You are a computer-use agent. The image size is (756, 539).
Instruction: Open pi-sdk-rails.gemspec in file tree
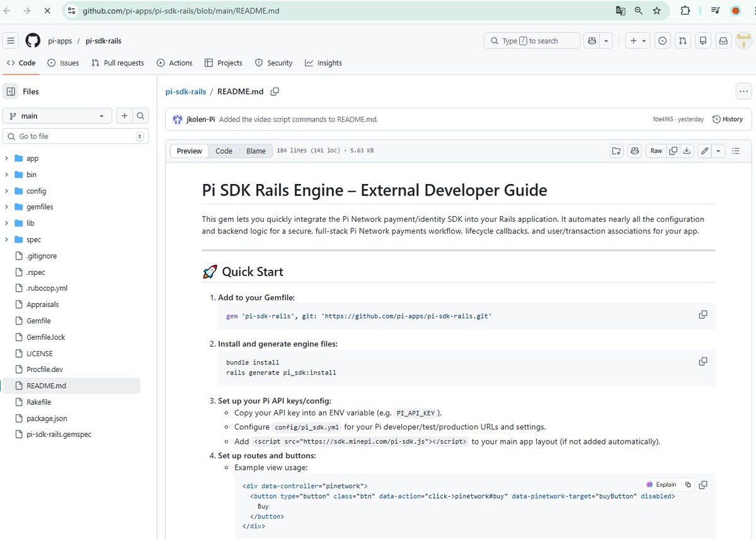point(59,435)
